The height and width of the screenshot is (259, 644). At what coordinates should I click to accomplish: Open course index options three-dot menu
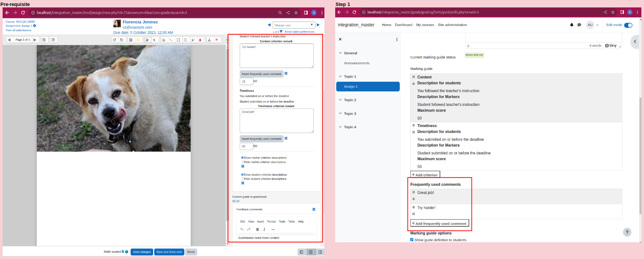pos(397,39)
